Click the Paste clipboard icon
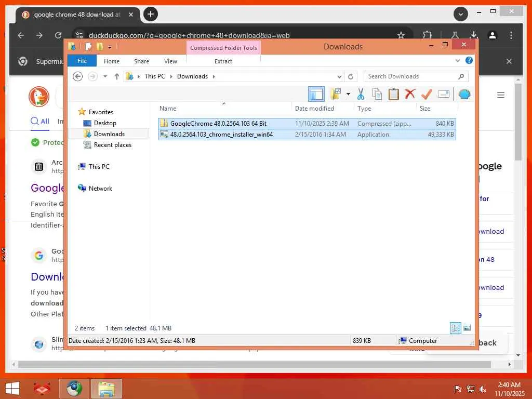Screen dimensions: 532x399 (394, 94)
